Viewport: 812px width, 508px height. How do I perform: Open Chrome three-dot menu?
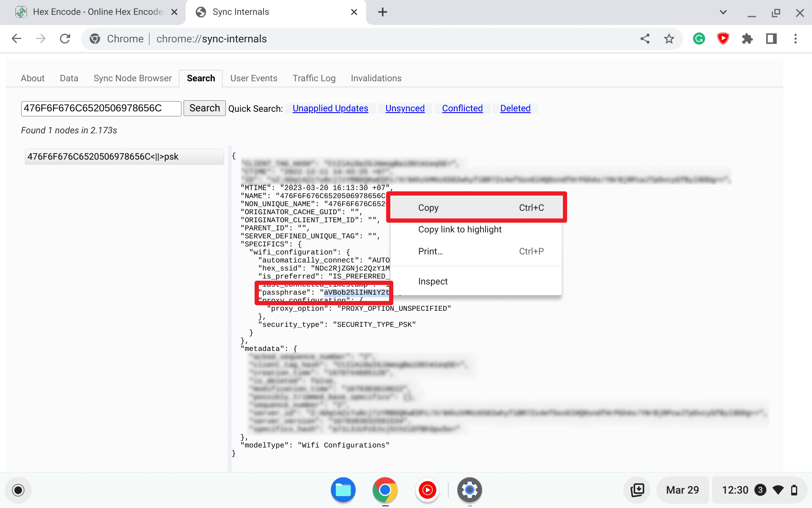click(x=796, y=39)
